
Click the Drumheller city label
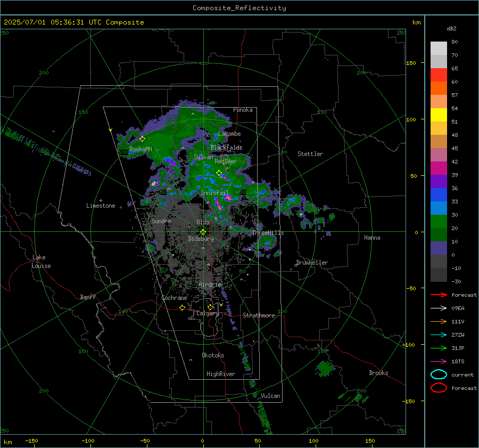[312, 263]
